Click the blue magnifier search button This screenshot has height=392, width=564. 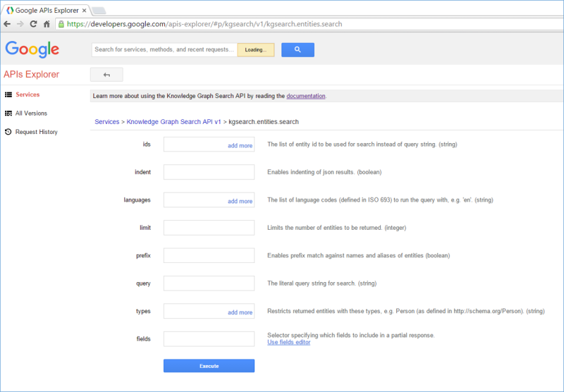click(x=298, y=49)
